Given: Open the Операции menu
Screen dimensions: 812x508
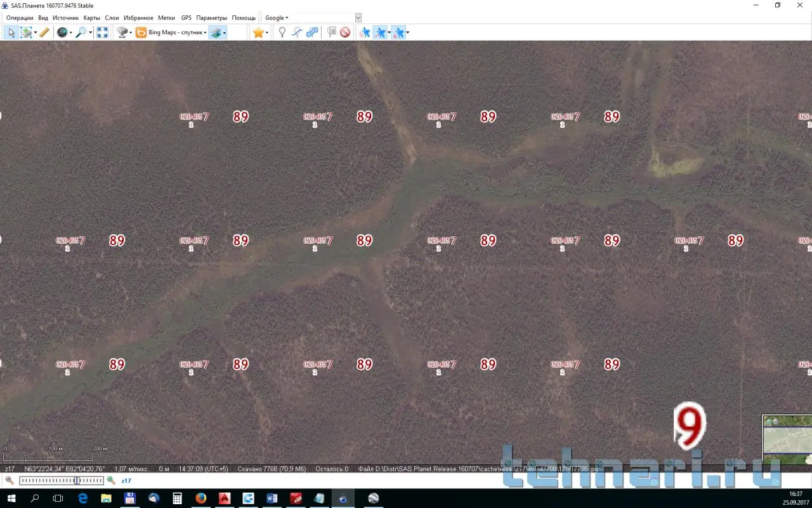Looking at the screenshot, I should tap(20, 18).
